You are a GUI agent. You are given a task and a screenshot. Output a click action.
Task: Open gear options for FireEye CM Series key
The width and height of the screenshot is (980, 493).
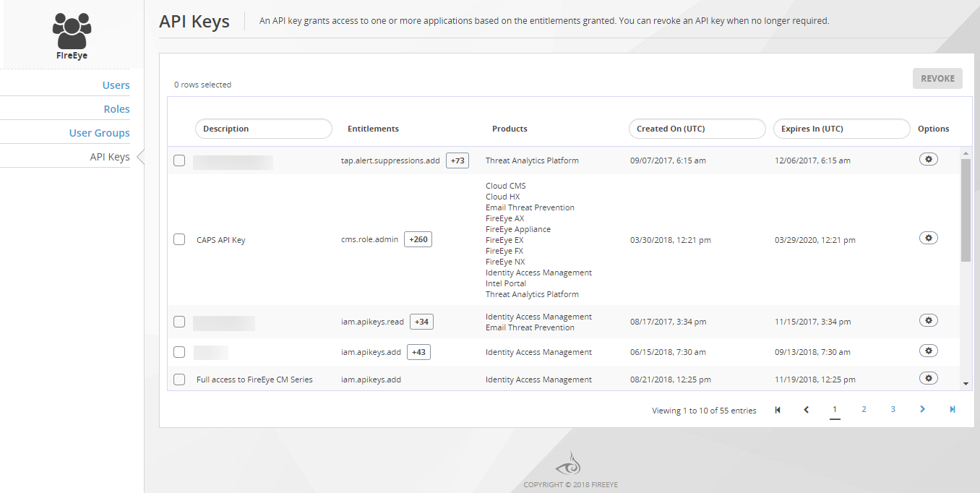point(929,378)
